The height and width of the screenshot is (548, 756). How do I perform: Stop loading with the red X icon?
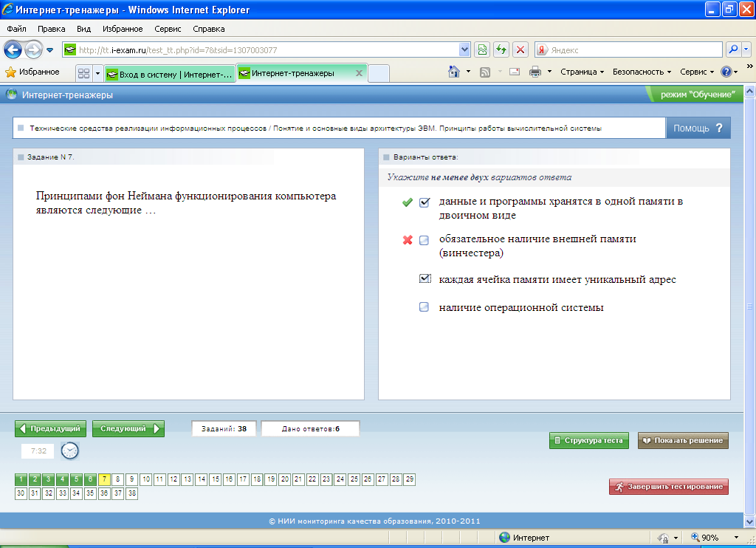520,49
